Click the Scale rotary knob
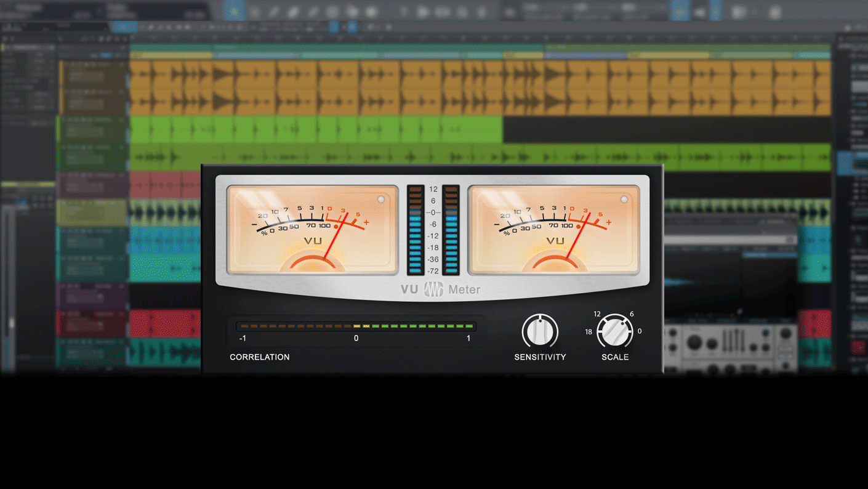868x489 pixels. click(614, 331)
